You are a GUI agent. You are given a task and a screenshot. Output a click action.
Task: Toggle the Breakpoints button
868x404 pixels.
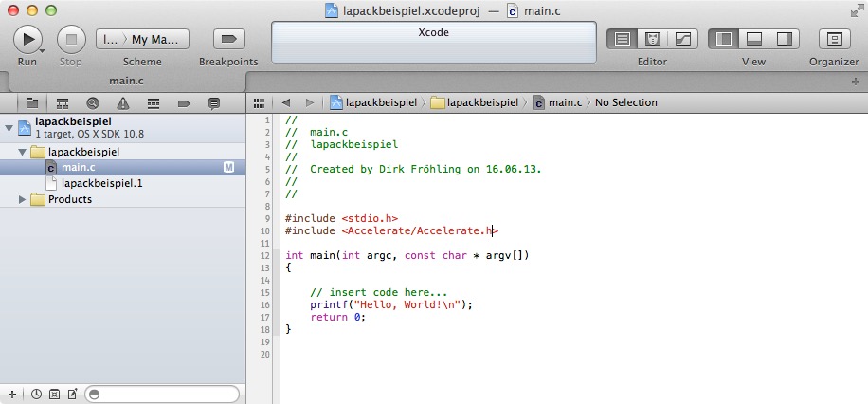pyautogui.click(x=227, y=39)
